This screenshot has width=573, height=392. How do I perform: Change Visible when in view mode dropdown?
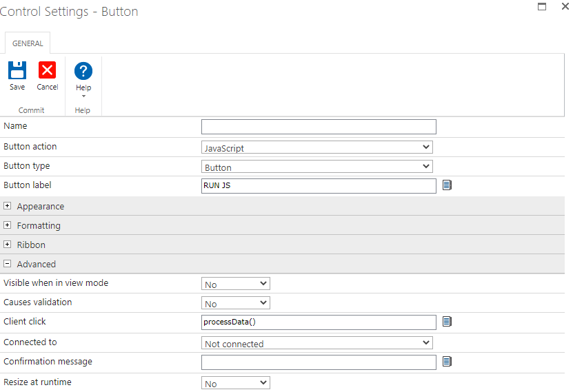click(236, 284)
